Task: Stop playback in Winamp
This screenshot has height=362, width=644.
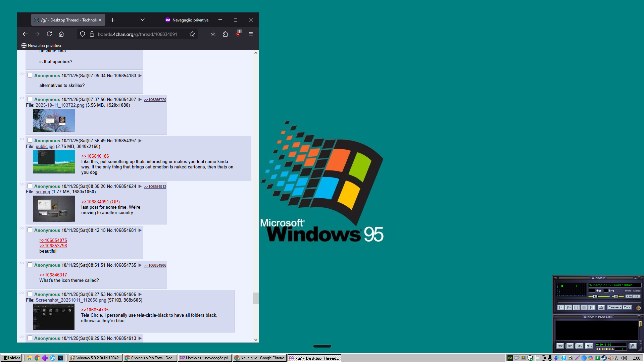Action: coord(584,307)
